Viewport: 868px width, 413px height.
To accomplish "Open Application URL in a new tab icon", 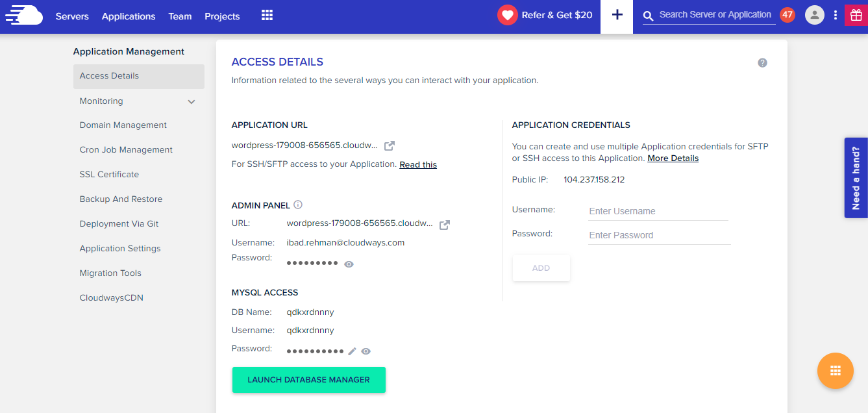I will (x=390, y=145).
